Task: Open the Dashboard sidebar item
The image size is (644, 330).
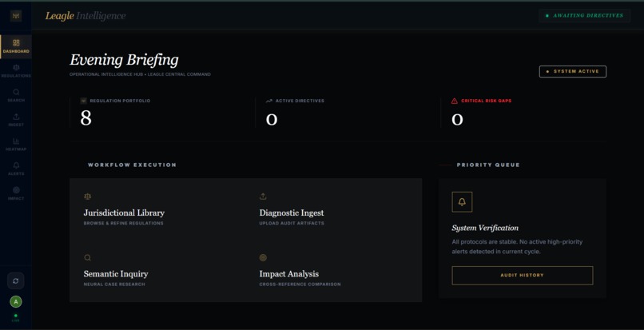Action: [16, 46]
